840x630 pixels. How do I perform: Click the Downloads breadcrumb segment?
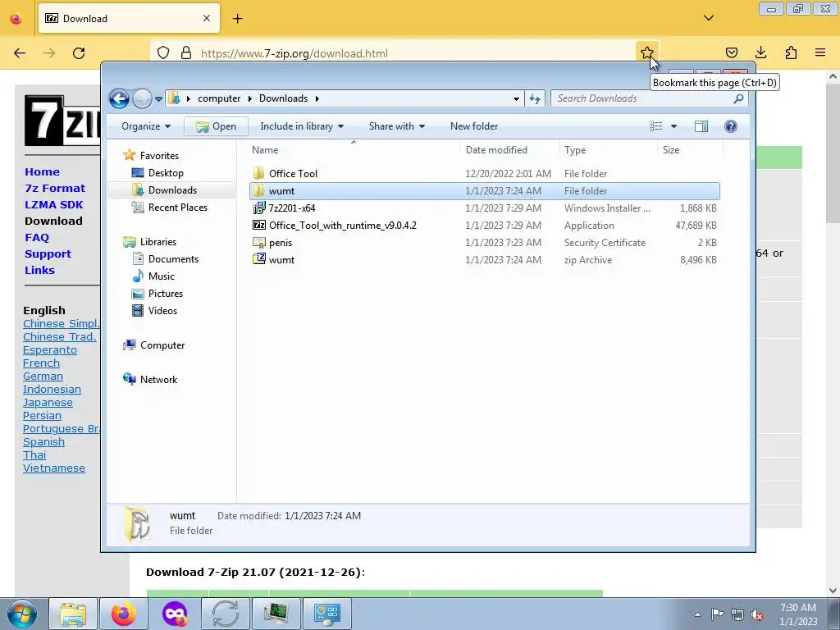[x=283, y=98]
